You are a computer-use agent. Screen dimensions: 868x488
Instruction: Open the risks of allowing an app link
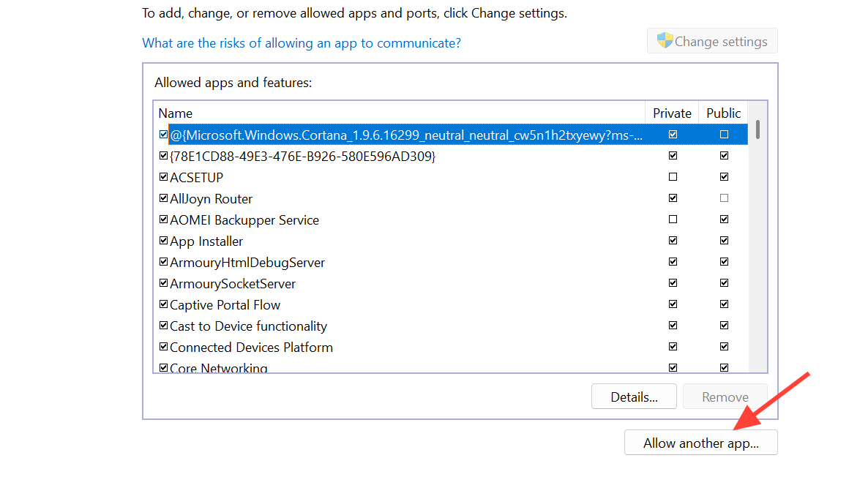tap(302, 43)
